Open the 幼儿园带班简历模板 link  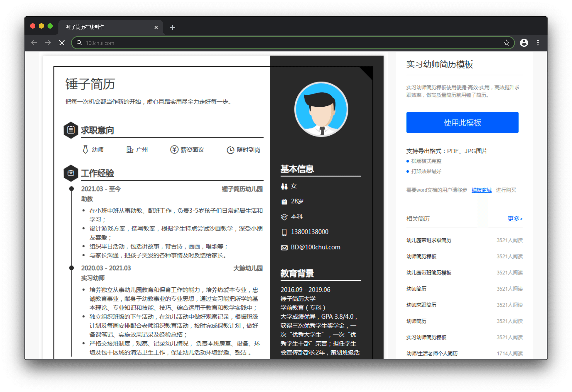[429, 273]
